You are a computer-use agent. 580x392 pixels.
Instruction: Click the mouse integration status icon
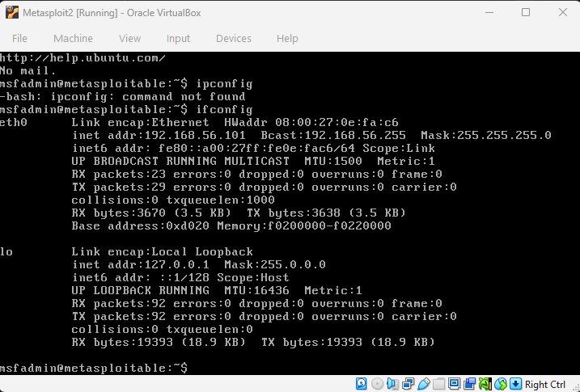(501, 384)
